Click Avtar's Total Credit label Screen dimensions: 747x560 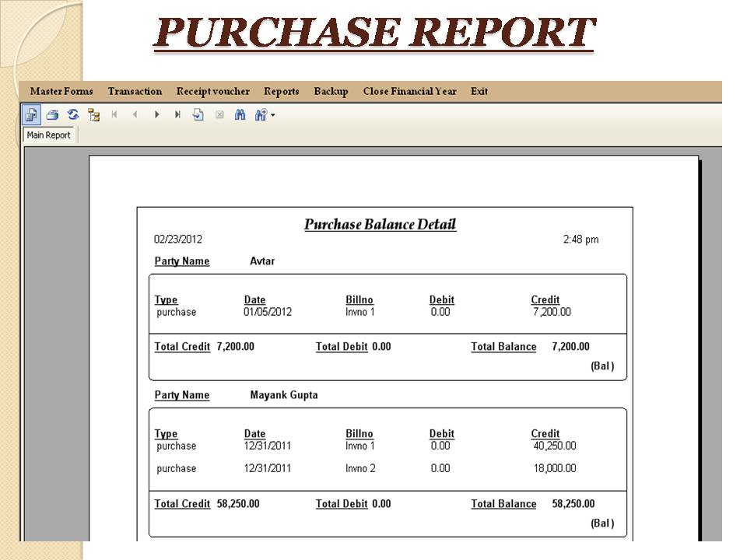(182, 347)
